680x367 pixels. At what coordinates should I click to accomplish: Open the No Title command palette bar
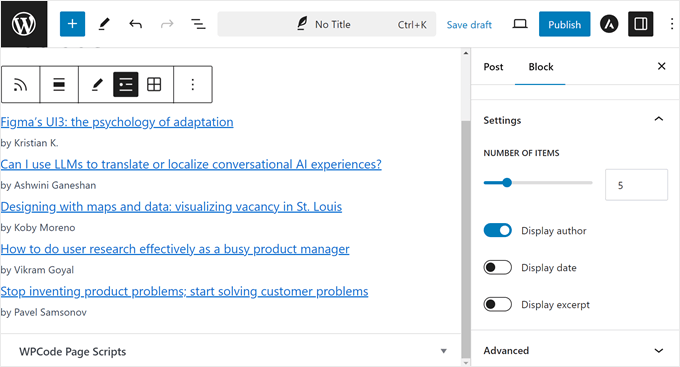click(327, 24)
